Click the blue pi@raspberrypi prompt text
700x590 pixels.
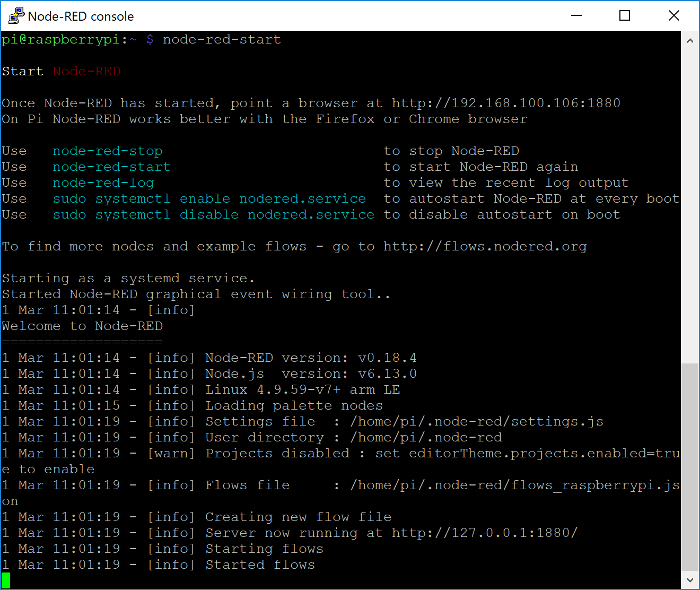click(x=60, y=39)
